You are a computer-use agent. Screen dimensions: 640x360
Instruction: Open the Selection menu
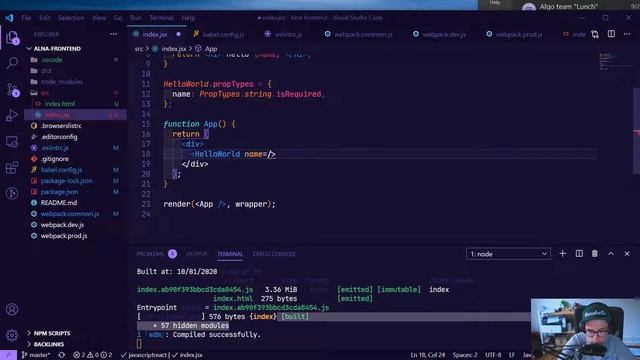tap(71, 18)
